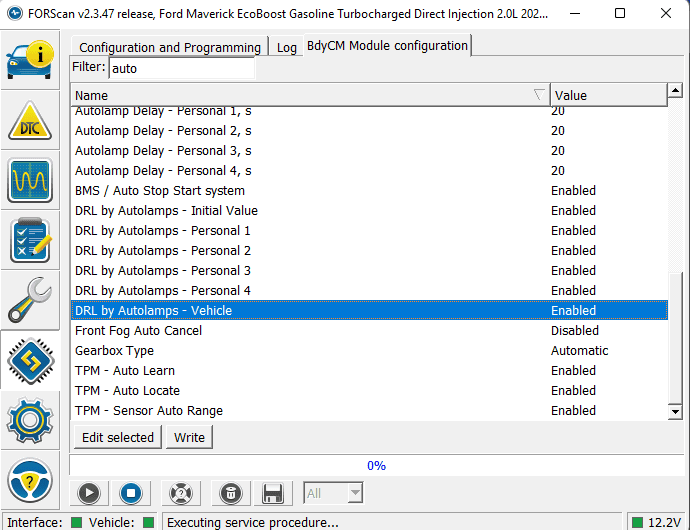Select DRL by Autolamps - Personal 2 row
The width and height of the screenshot is (690, 530).
point(369,250)
